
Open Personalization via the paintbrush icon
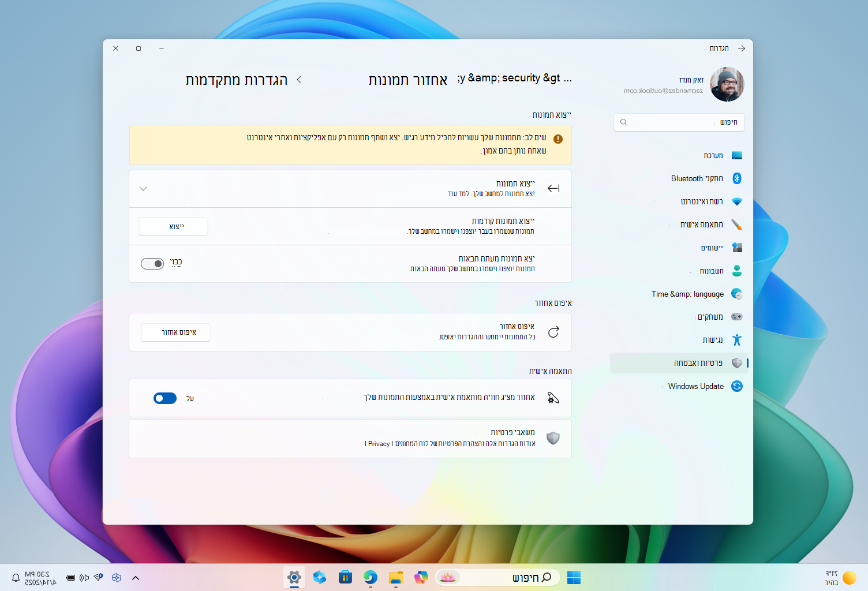737,225
